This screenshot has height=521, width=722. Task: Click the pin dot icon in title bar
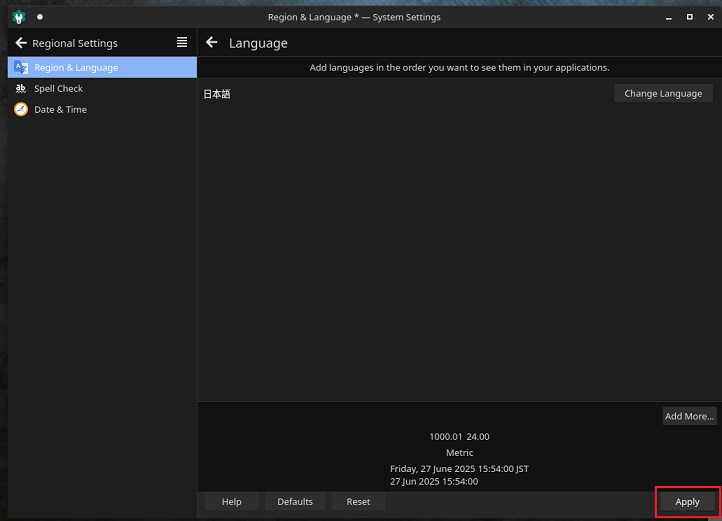(40, 17)
